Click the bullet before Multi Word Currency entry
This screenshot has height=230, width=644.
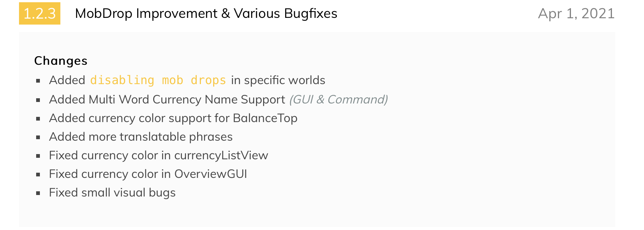[38, 100]
